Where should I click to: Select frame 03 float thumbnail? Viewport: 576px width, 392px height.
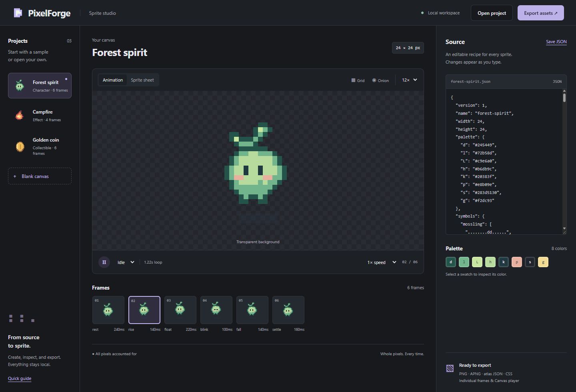tap(180, 310)
